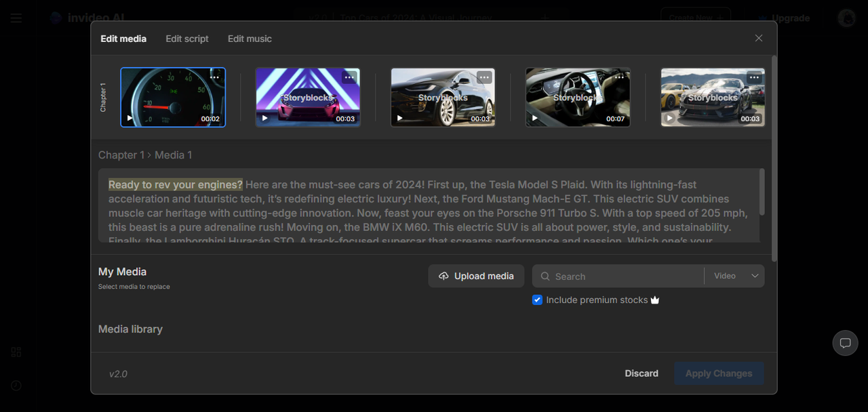The width and height of the screenshot is (868, 412).
Task: Open the Video media type dropdown
Action: point(735,276)
